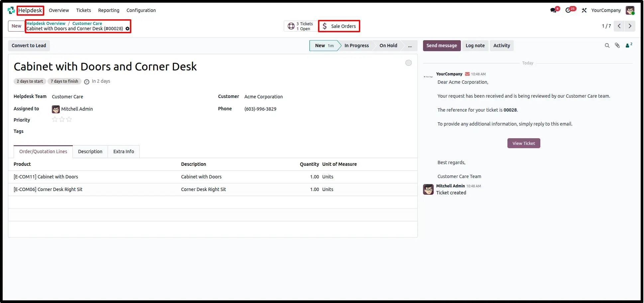Viewport: 644px width, 303px height.
Task: Set priority with the first star
Action: (55, 119)
